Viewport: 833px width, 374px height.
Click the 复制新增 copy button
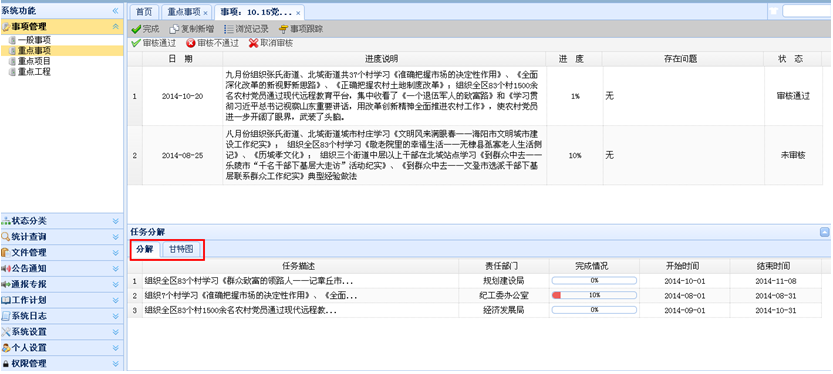tap(192, 29)
